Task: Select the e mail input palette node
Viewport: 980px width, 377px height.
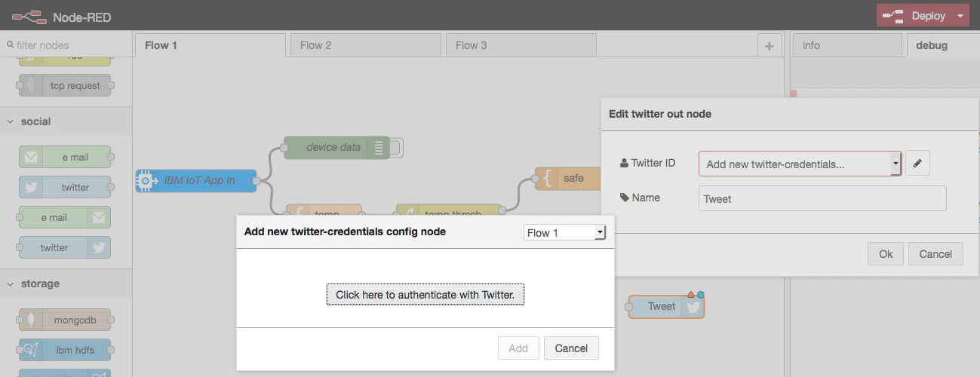Action: point(65,158)
